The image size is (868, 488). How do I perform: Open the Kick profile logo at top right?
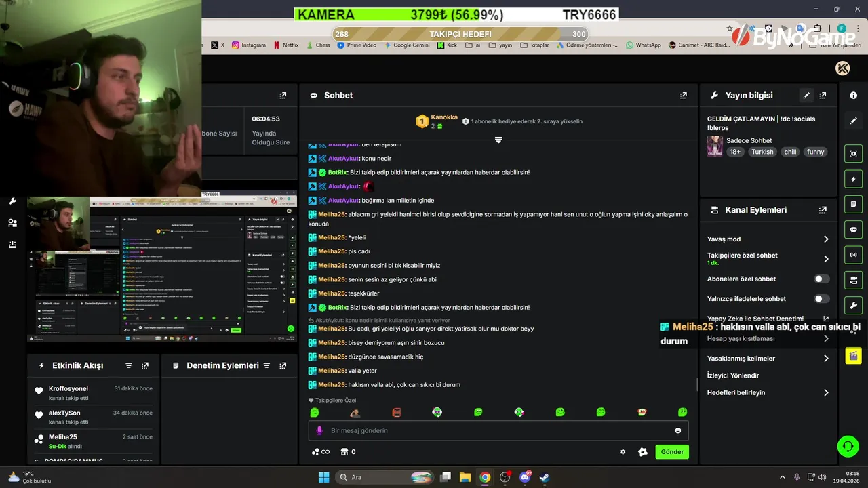point(843,68)
